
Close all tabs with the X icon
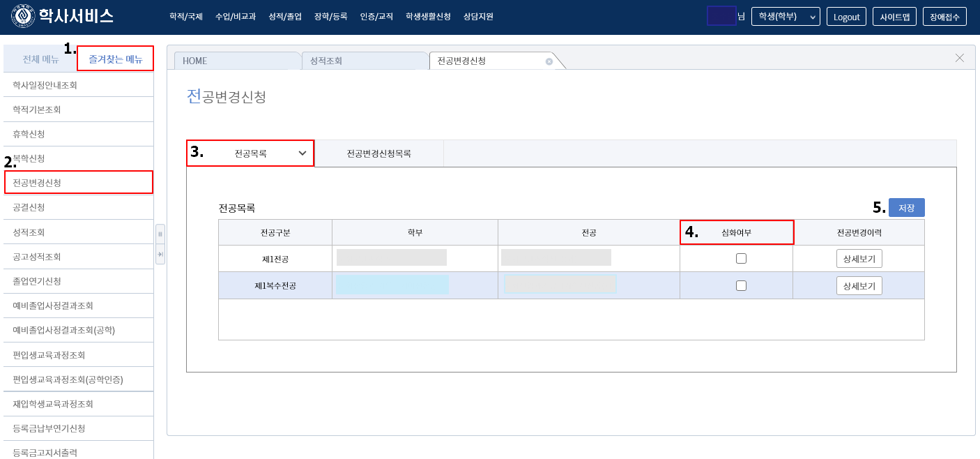coord(960,58)
